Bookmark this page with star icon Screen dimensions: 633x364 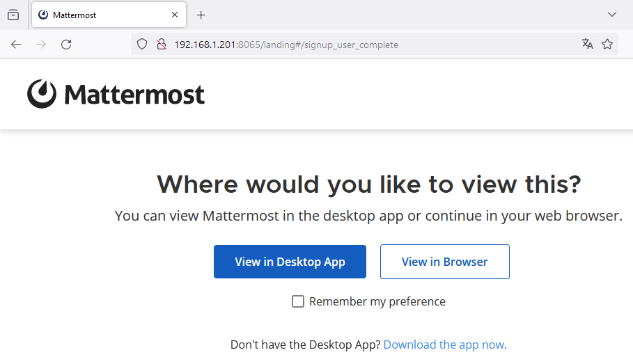607,44
